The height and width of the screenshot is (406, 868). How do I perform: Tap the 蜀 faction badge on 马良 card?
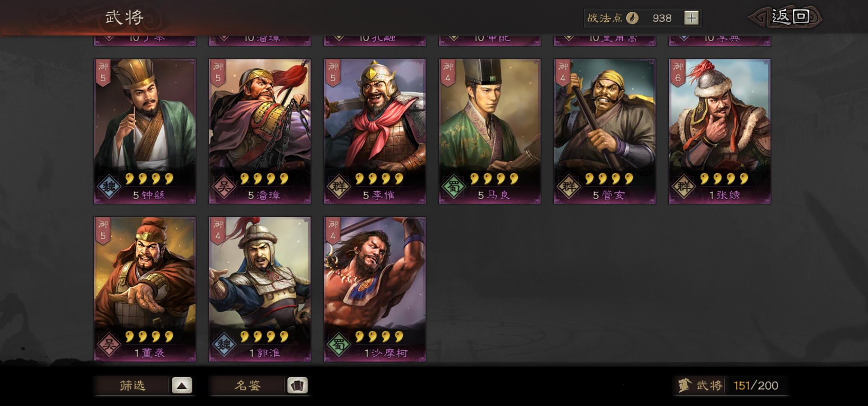click(454, 186)
